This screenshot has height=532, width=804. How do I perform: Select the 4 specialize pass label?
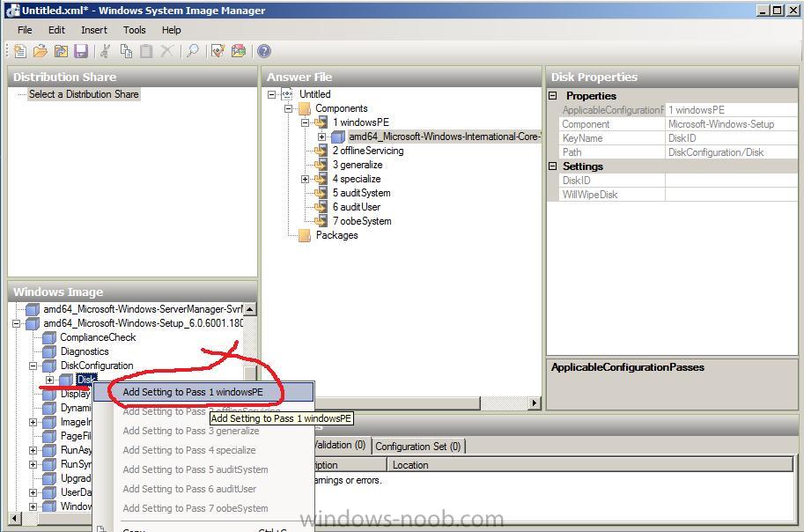pos(357,179)
